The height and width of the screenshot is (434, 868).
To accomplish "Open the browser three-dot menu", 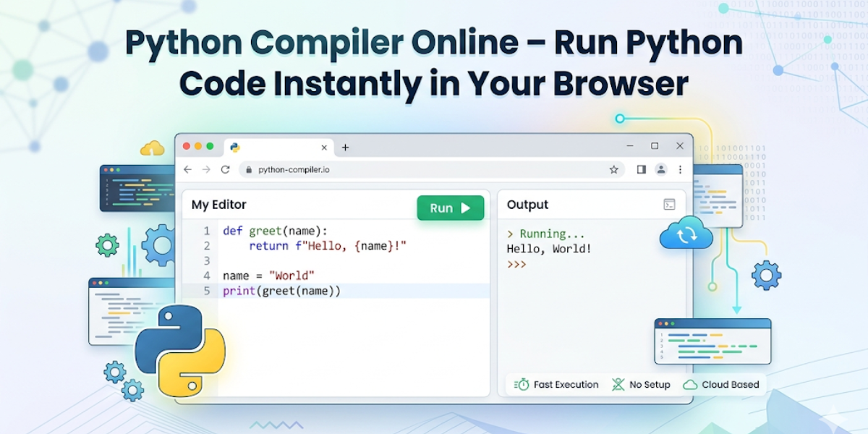I will coord(680,169).
